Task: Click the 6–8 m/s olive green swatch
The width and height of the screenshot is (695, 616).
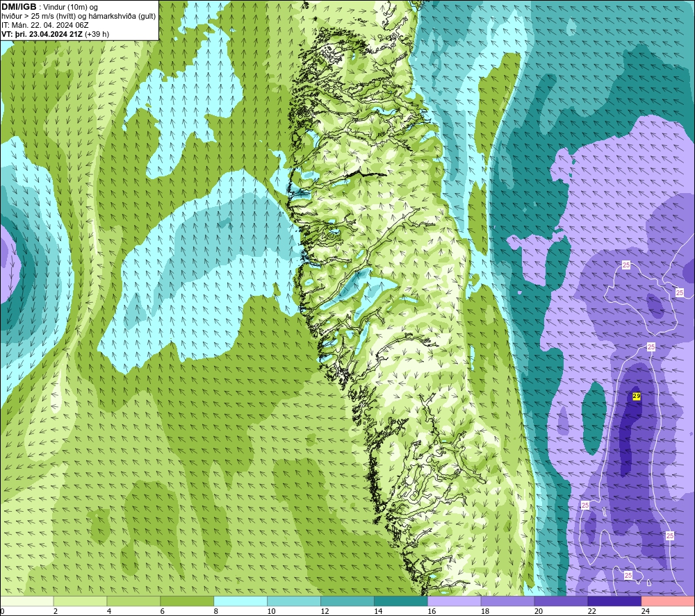Action: pyautogui.click(x=187, y=601)
